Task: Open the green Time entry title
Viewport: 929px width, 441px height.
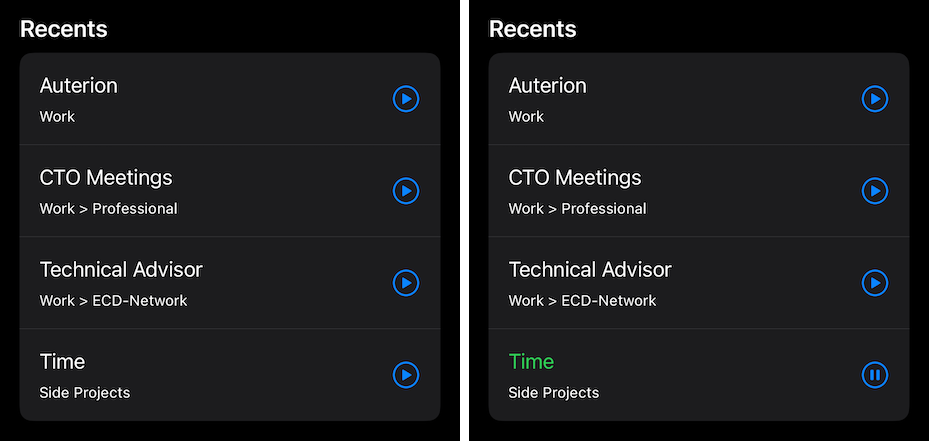Action: (531, 362)
